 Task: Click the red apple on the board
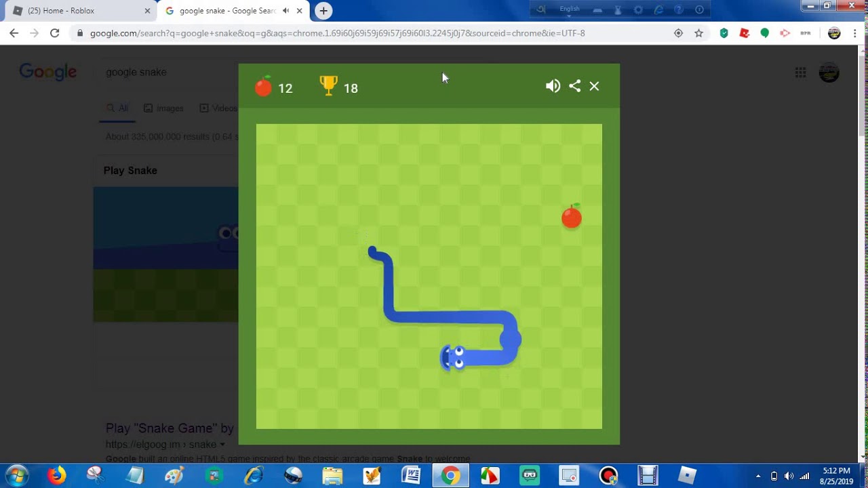coord(572,216)
